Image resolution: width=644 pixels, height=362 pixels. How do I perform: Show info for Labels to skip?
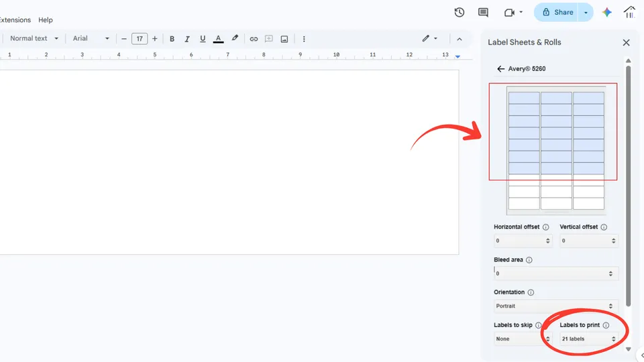click(539, 325)
